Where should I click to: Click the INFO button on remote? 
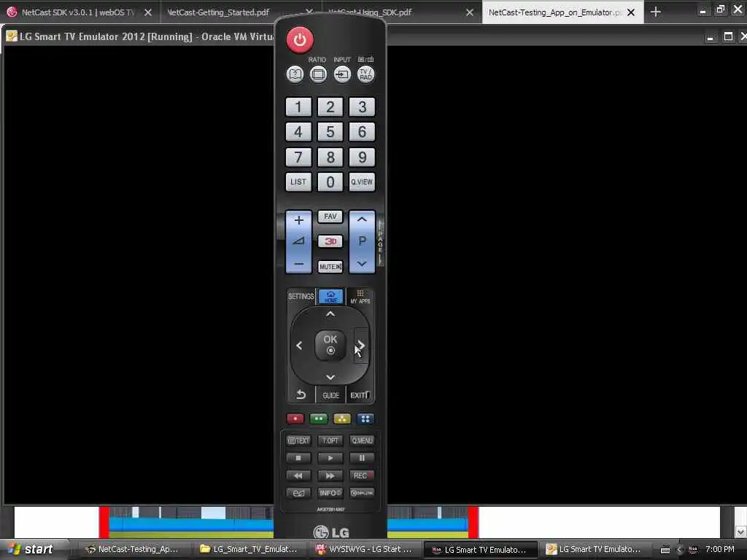coord(330,493)
